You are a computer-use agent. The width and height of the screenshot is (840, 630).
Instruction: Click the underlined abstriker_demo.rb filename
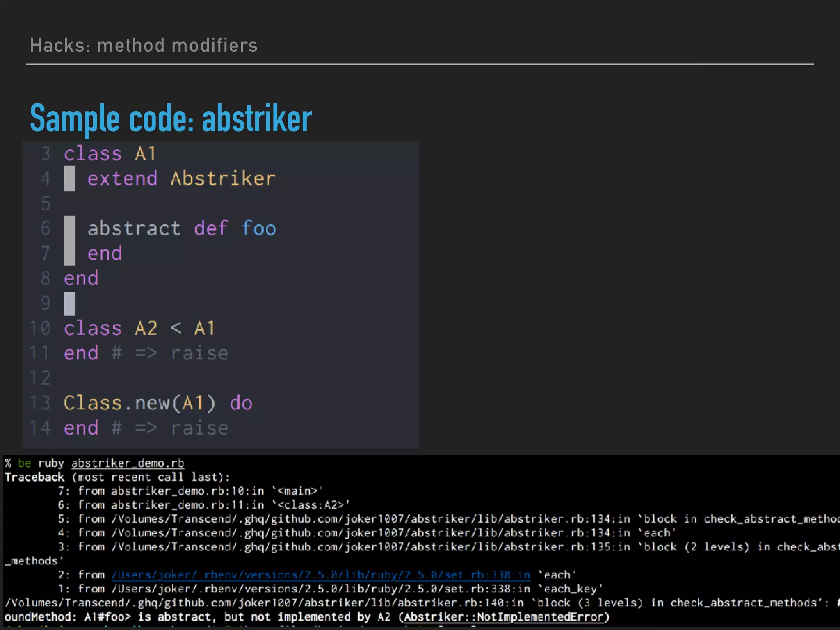tap(128, 463)
